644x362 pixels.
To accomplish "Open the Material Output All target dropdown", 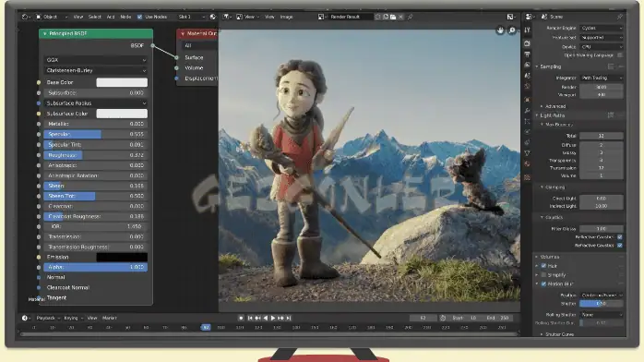I will [200, 45].
